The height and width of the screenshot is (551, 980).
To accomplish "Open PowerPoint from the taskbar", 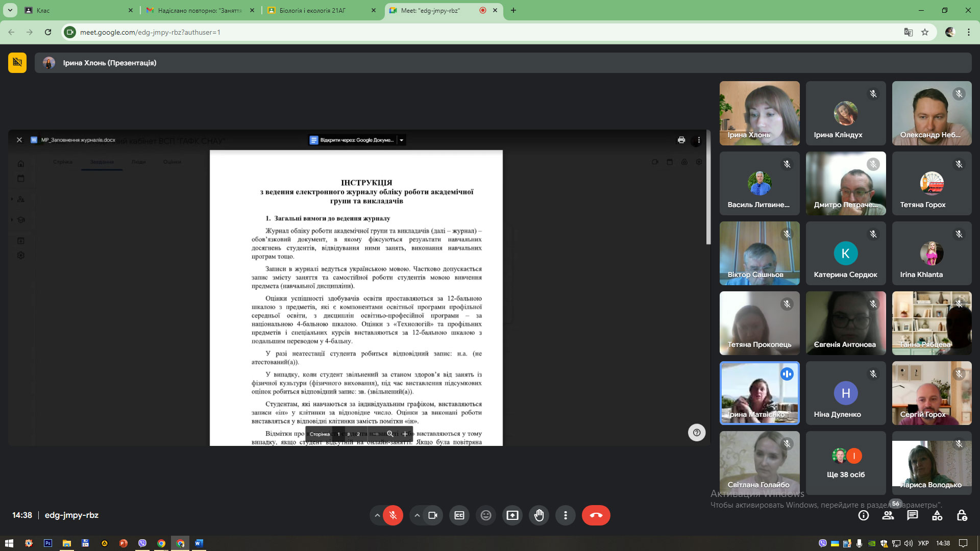I will click(x=123, y=543).
